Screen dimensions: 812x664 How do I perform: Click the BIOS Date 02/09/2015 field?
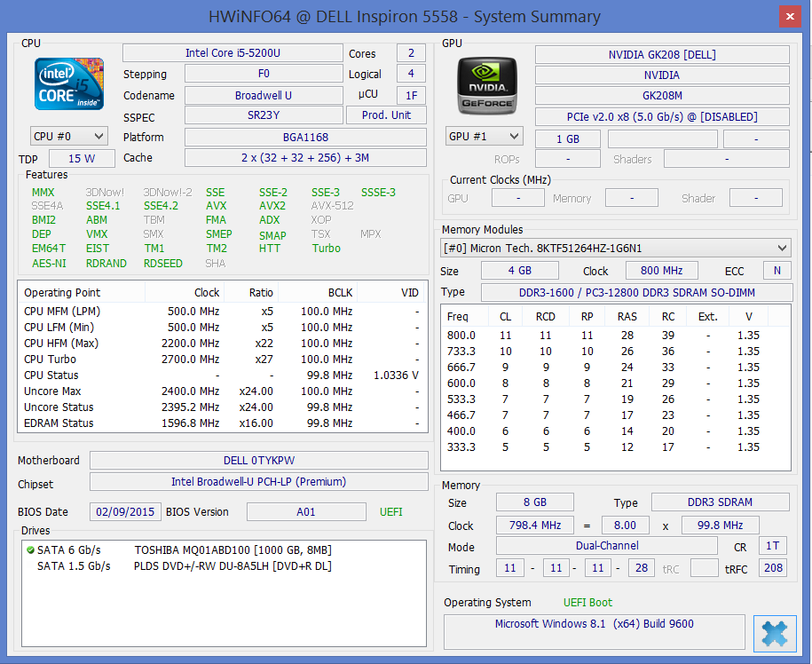(125, 512)
